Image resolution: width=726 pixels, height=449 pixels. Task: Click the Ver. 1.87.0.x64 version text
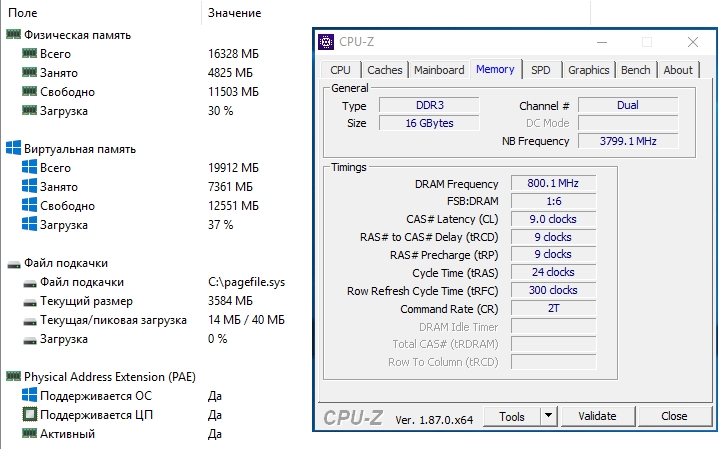(434, 420)
